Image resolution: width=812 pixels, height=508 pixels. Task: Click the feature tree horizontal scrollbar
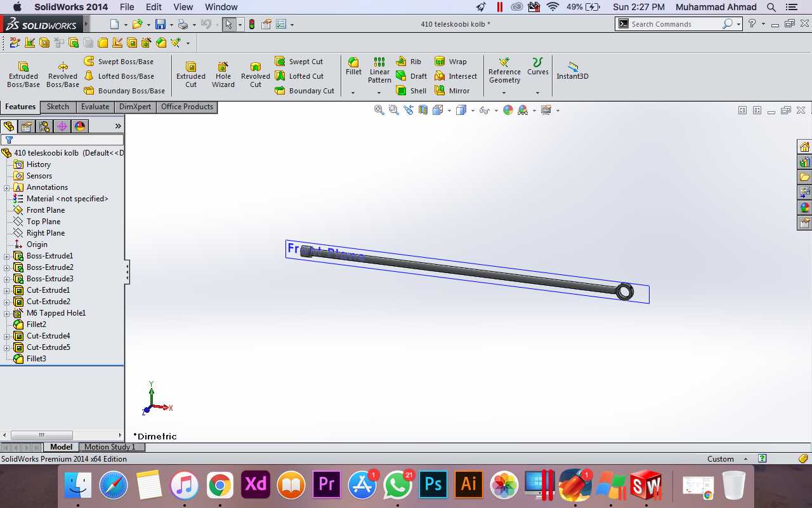(42, 435)
